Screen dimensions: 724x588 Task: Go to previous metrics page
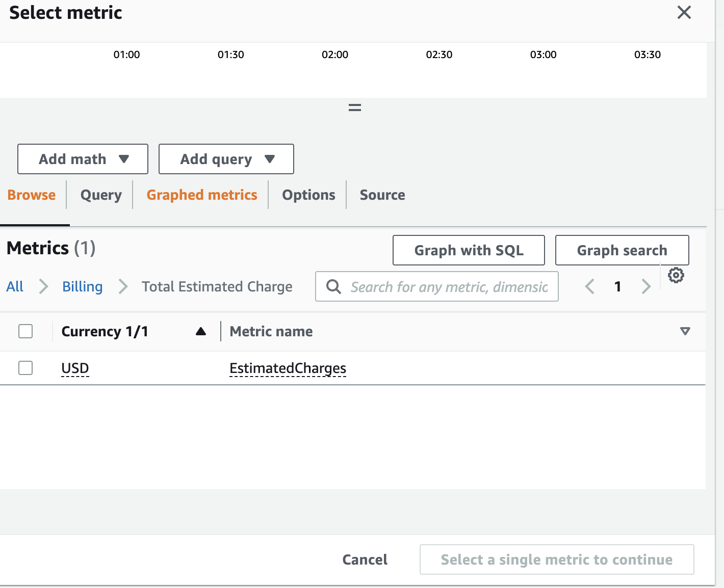coord(590,286)
